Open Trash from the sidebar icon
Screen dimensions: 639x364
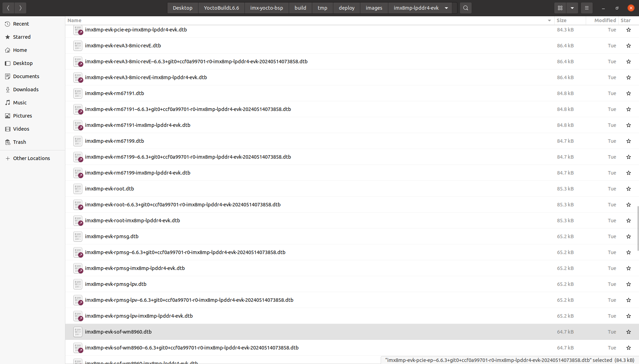click(x=8, y=142)
